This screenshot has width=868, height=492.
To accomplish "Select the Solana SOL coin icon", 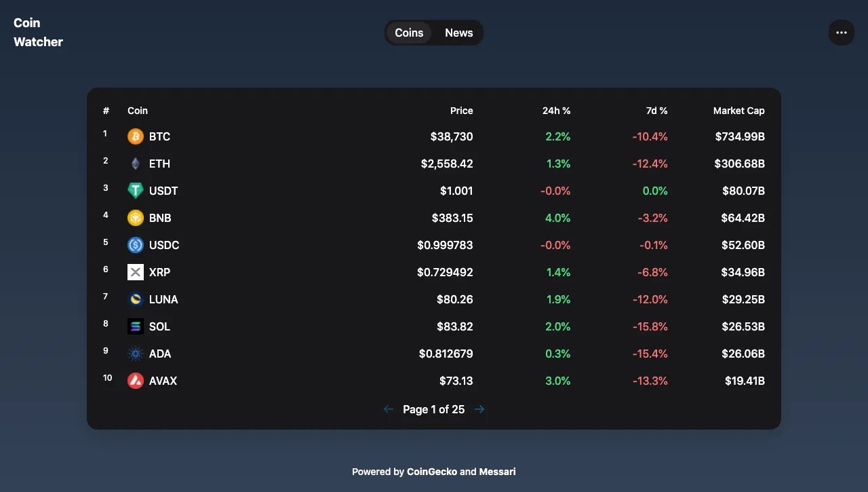I will (x=136, y=326).
